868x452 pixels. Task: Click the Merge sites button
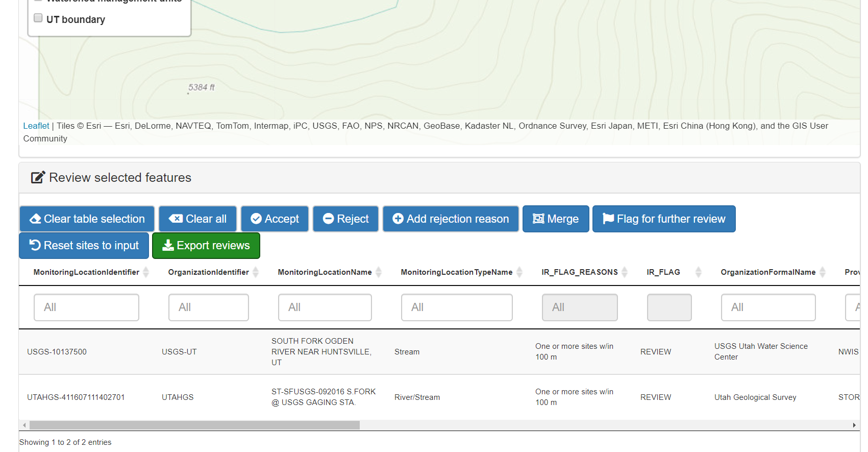point(555,219)
